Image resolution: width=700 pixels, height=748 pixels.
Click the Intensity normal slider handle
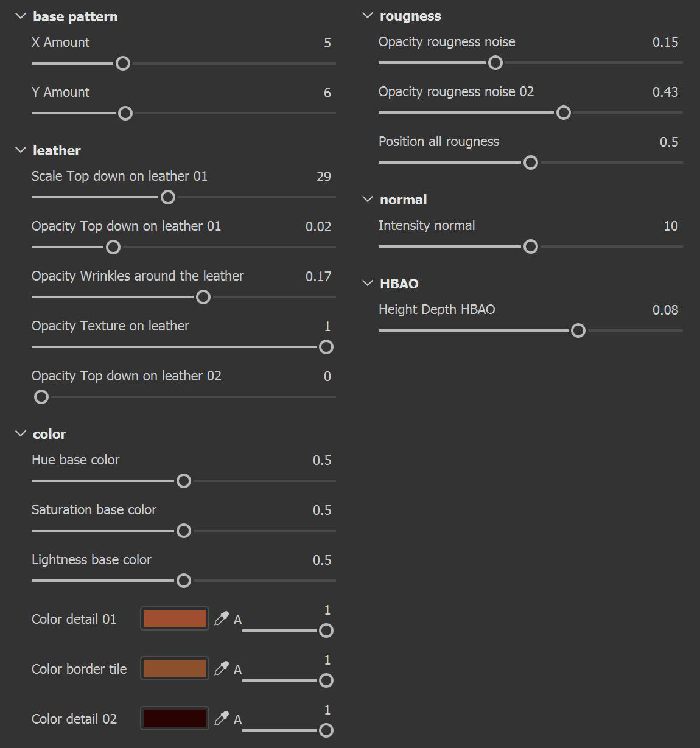[531, 246]
